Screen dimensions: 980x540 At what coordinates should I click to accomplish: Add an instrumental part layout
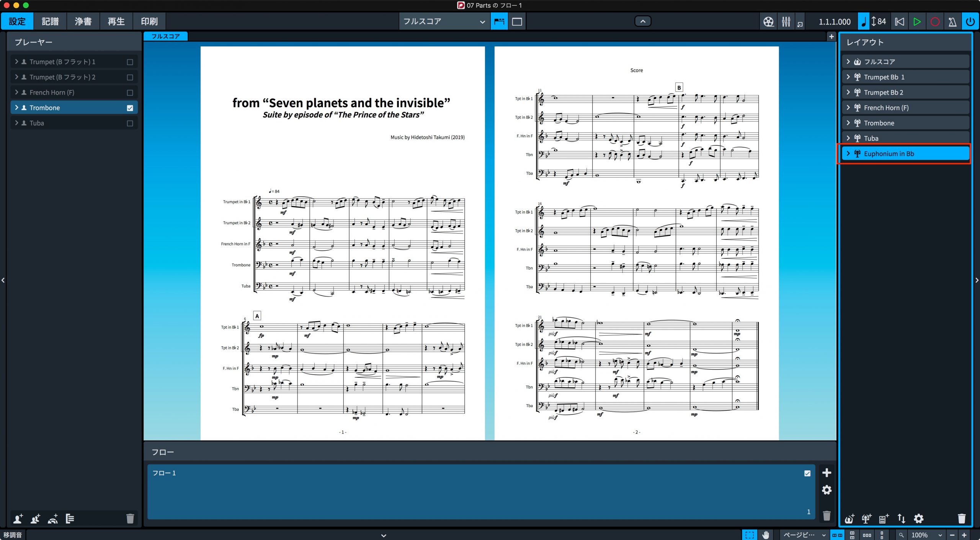coord(866,519)
